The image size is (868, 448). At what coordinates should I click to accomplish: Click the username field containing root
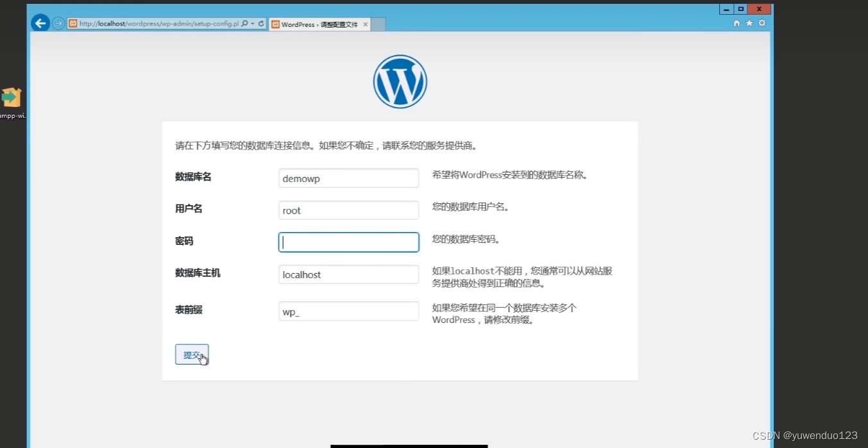pos(349,210)
